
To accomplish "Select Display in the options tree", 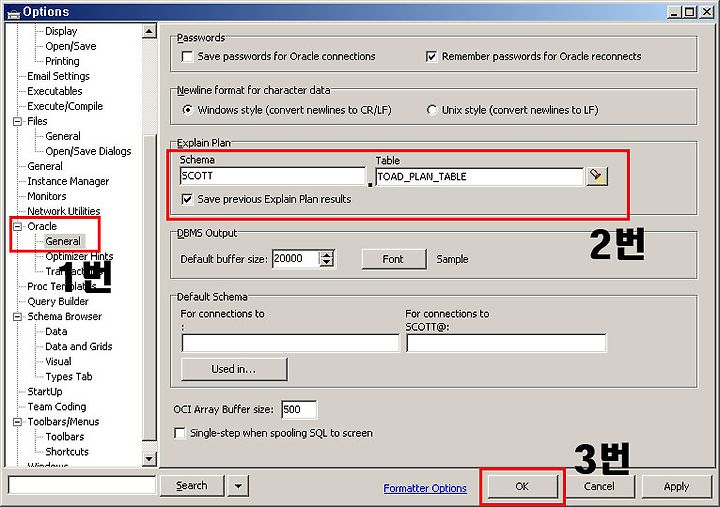I will [61, 31].
